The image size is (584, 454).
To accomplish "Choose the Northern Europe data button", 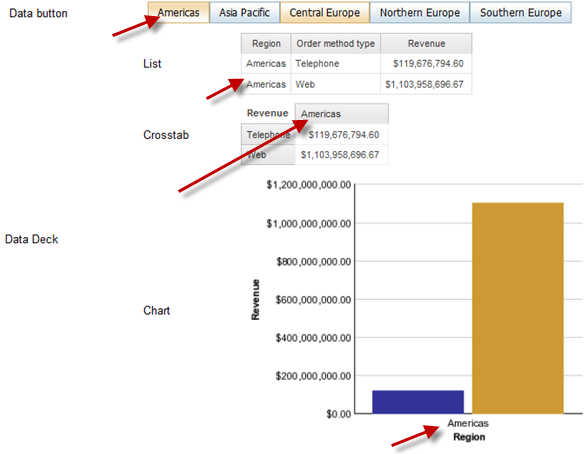I will [x=420, y=13].
